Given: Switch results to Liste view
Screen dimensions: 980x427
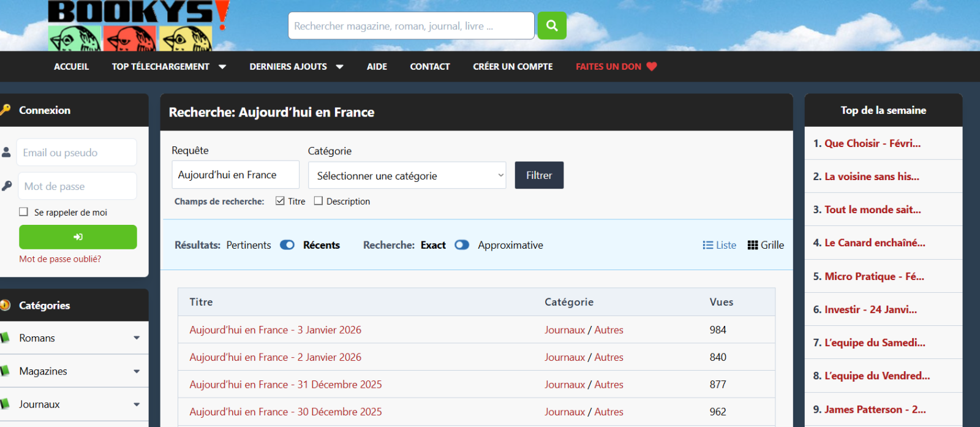Looking at the screenshot, I should tap(719, 245).
